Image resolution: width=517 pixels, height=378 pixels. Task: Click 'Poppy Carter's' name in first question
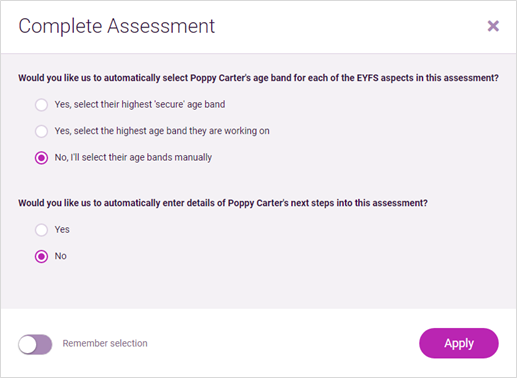point(220,78)
